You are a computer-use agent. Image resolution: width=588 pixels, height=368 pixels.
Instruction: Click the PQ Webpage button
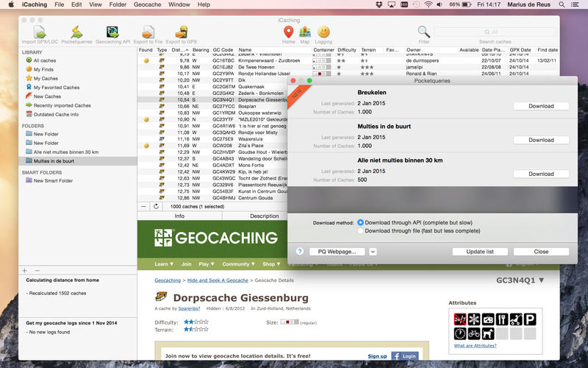pos(337,252)
